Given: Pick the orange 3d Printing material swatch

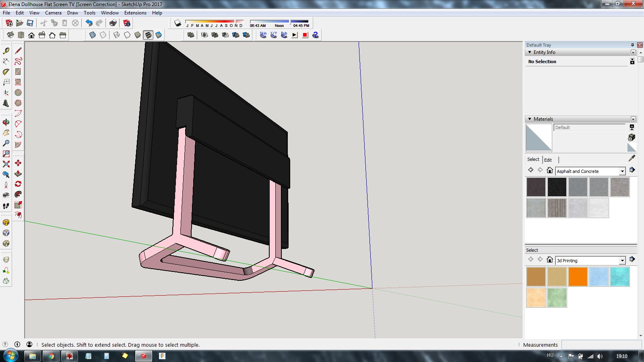Looking at the screenshot, I should pyautogui.click(x=578, y=277).
